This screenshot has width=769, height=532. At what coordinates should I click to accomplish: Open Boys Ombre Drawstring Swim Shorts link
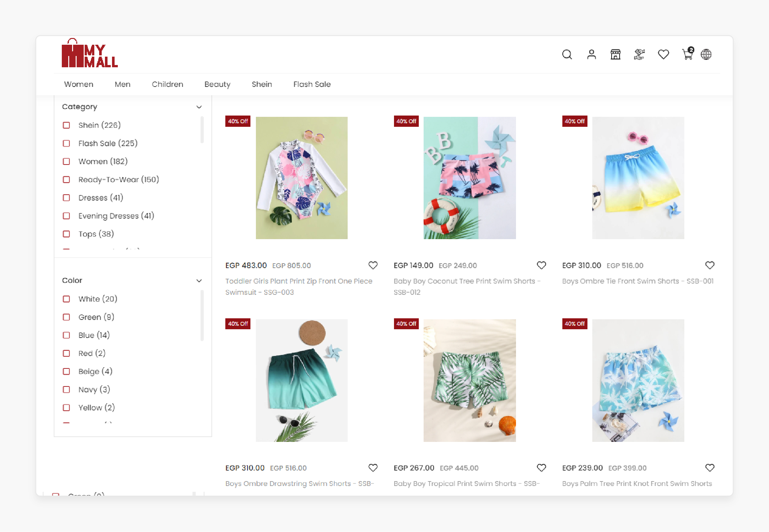(300, 484)
